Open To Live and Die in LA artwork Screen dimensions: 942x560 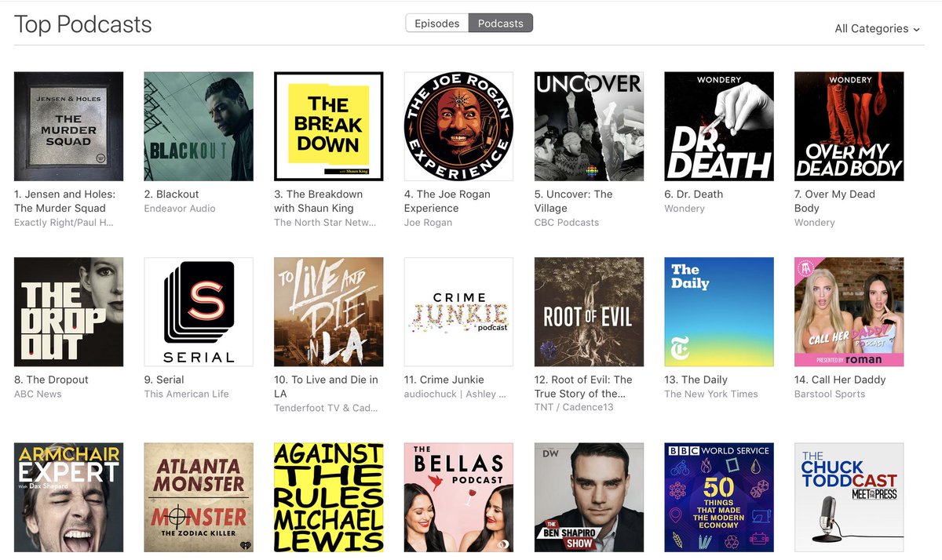point(329,312)
